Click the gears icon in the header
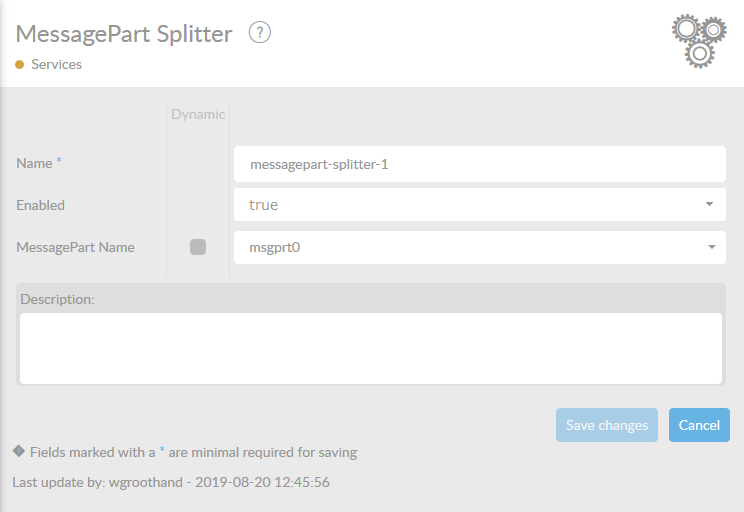Screen dimensions: 744x512 click(698, 41)
